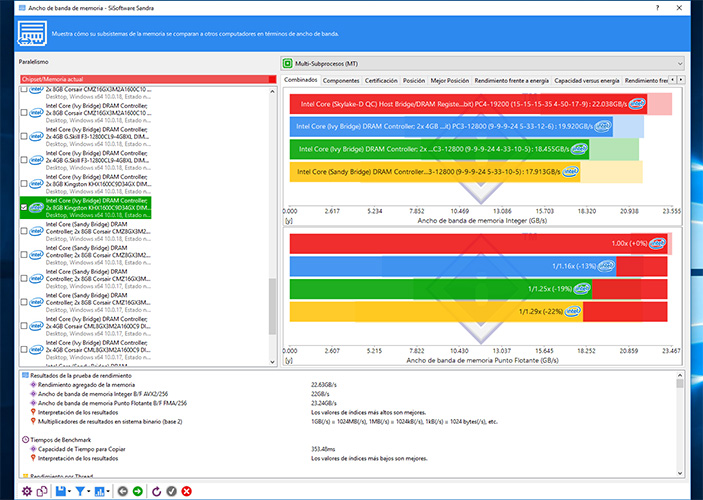Image resolution: width=703 pixels, height=500 pixels.
Task: Switch to the Componentes tab
Action: pyautogui.click(x=341, y=81)
